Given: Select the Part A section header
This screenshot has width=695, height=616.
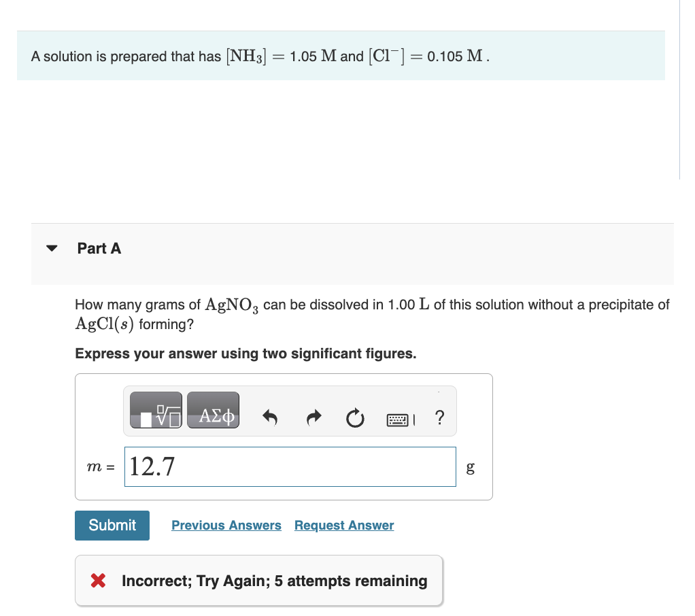Looking at the screenshot, I should (99, 248).
